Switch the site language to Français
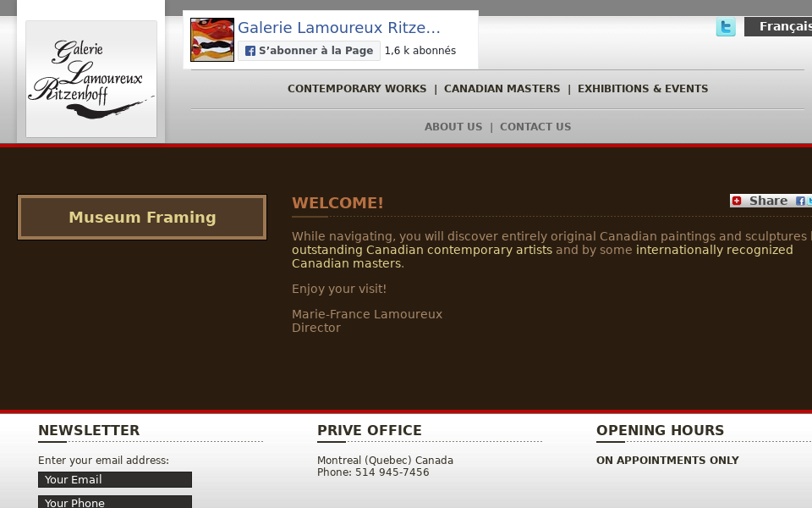The height and width of the screenshot is (508, 812). coord(785,26)
